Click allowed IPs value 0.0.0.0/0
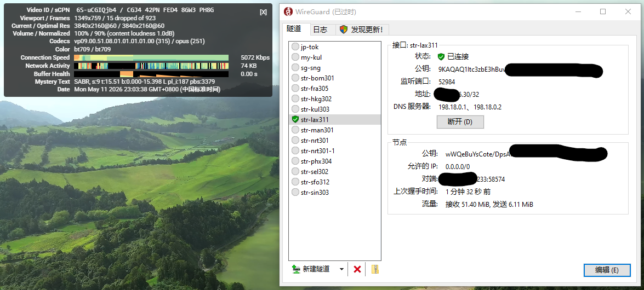Viewport: 644px width, 290px height. pyautogui.click(x=458, y=166)
